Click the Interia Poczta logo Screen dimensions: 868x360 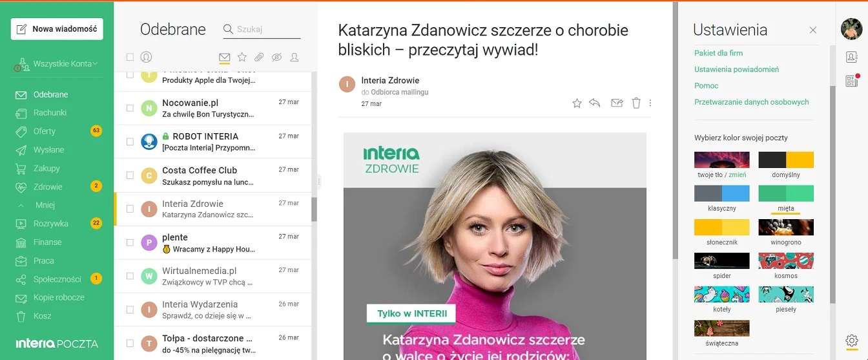[57, 343]
